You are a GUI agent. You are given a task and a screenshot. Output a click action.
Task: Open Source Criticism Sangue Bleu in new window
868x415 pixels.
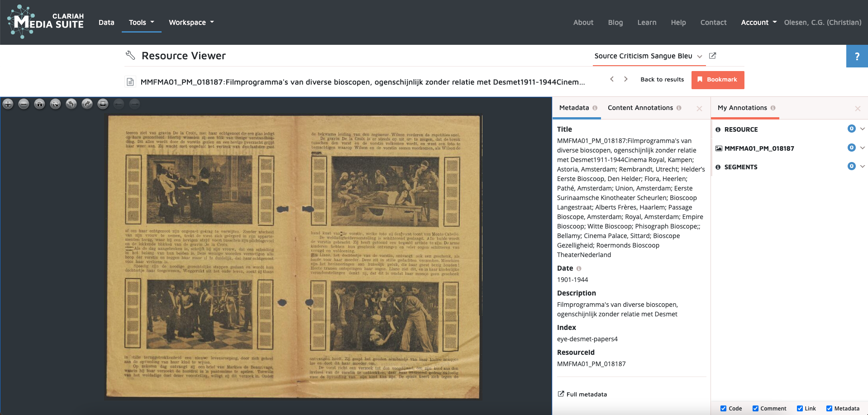point(713,56)
